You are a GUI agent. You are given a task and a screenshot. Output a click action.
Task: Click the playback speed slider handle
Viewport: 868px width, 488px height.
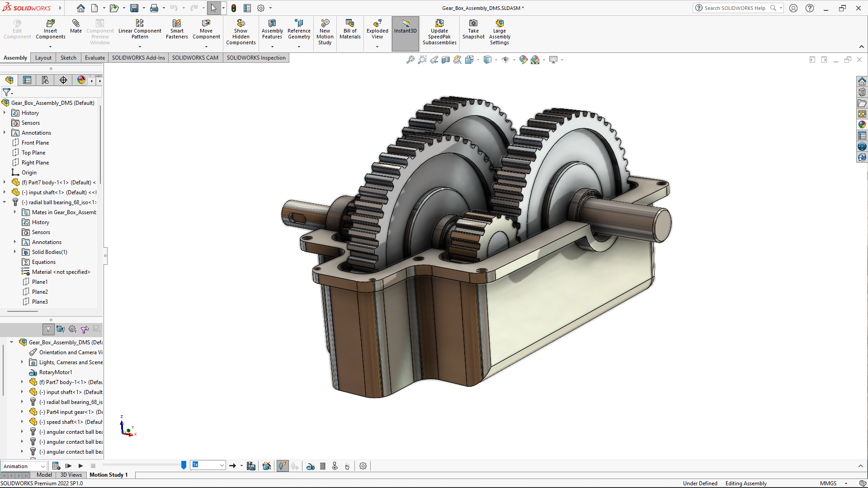(184, 465)
